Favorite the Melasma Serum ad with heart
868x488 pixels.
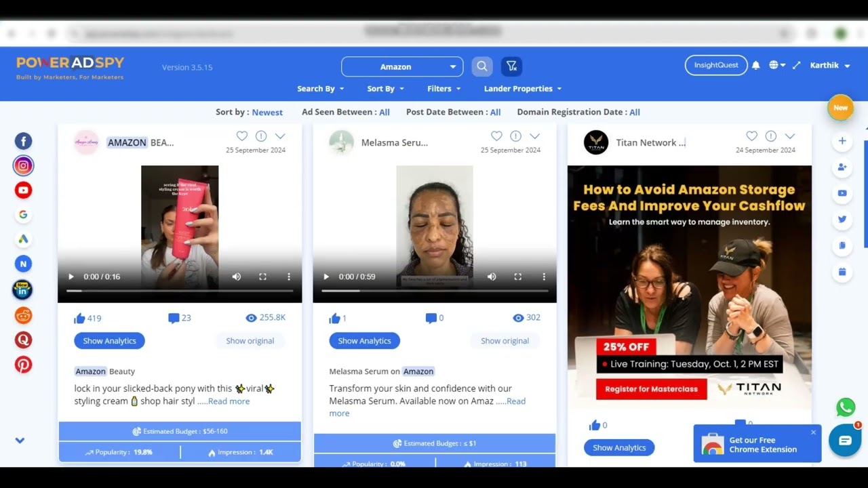[x=496, y=136]
